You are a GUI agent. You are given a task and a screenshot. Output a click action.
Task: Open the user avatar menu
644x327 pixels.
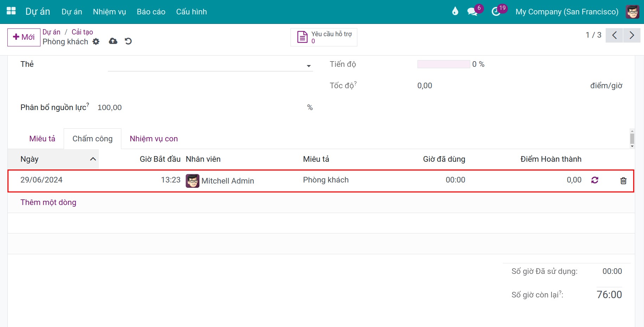point(632,12)
